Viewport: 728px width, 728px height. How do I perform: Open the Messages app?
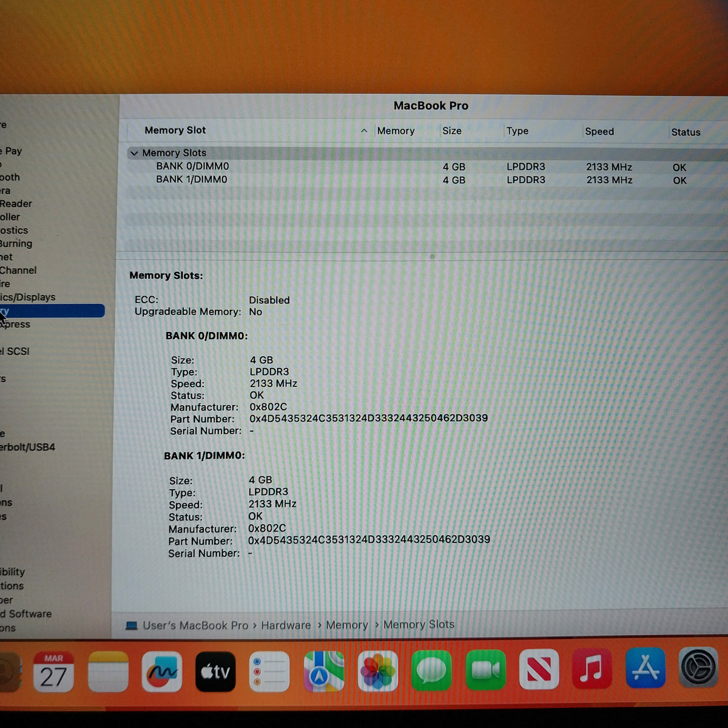[431, 670]
